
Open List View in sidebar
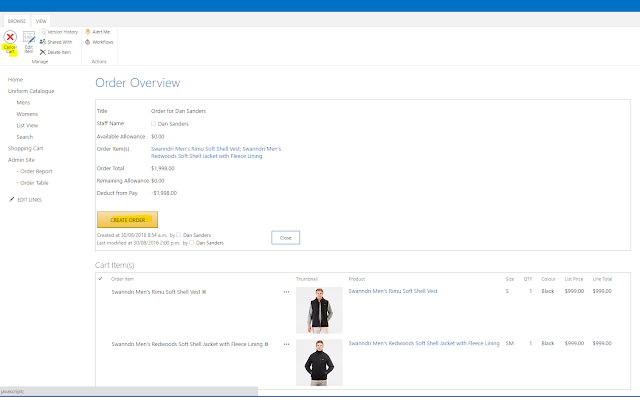click(x=27, y=125)
